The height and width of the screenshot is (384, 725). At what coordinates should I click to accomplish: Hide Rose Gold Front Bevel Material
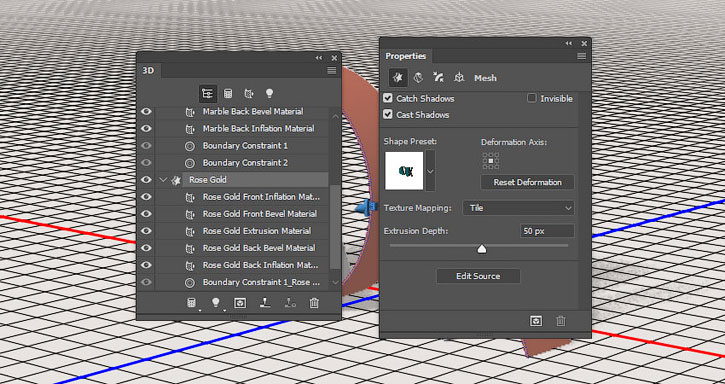pyautogui.click(x=146, y=214)
